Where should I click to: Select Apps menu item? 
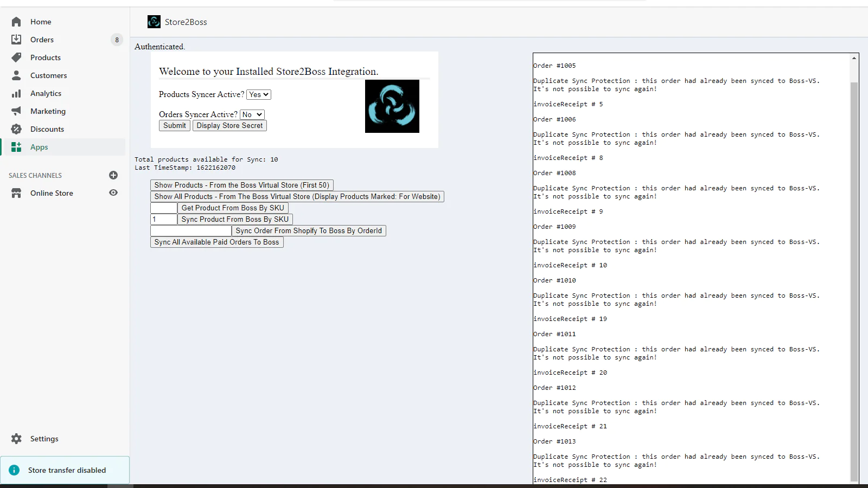pyautogui.click(x=39, y=147)
